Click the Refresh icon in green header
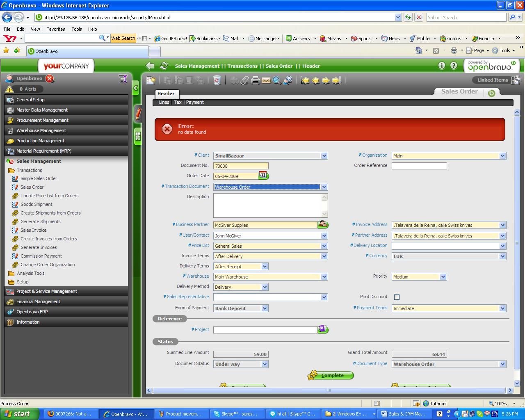Viewport: 525px width, 420px height. pyautogui.click(x=164, y=66)
